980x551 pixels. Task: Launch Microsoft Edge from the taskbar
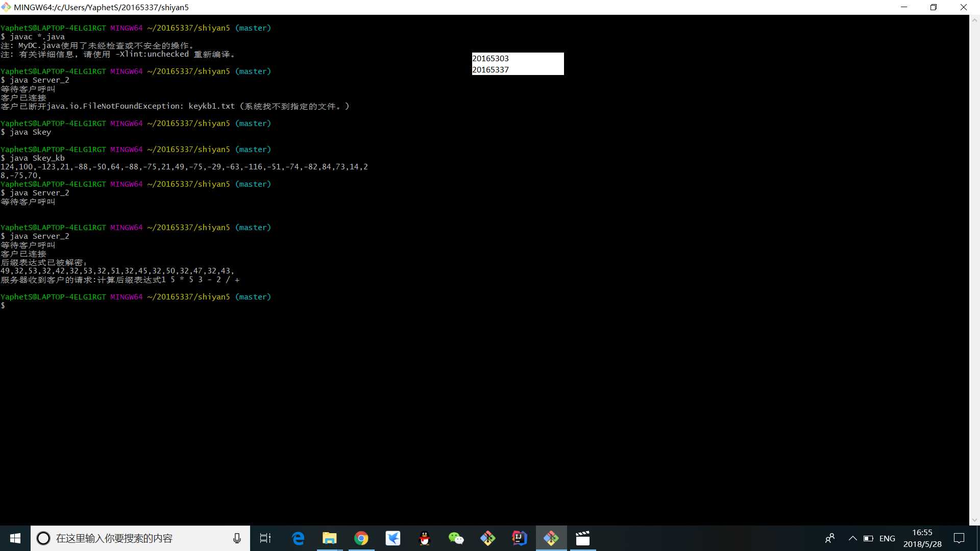point(298,538)
